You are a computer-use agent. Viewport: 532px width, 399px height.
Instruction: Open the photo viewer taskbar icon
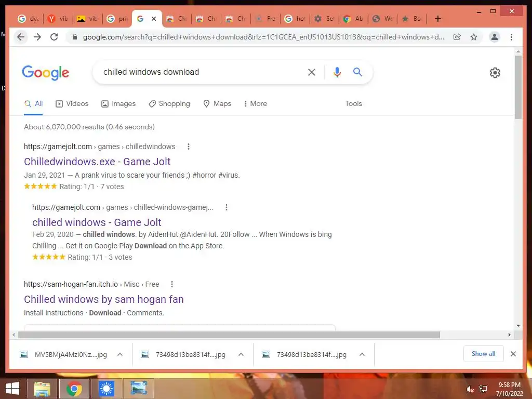[x=138, y=389]
